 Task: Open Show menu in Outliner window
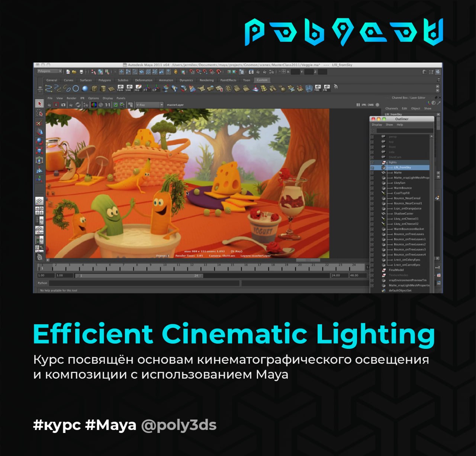coord(389,125)
